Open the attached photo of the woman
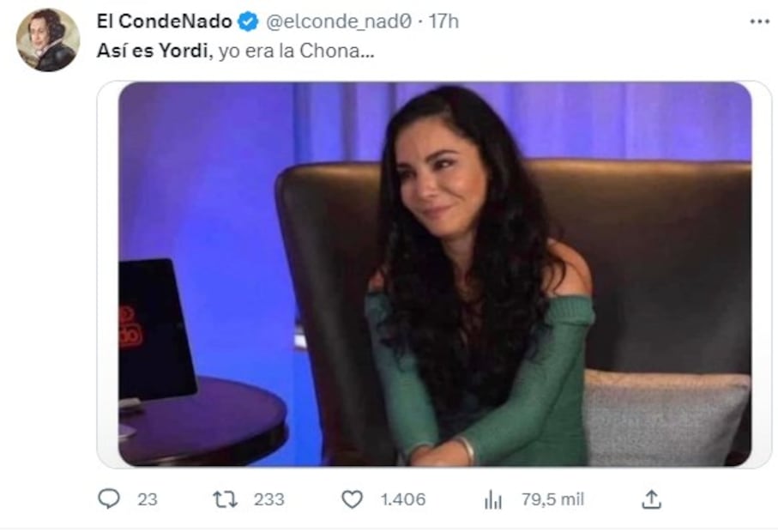The image size is (778, 532). tap(435, 274)
